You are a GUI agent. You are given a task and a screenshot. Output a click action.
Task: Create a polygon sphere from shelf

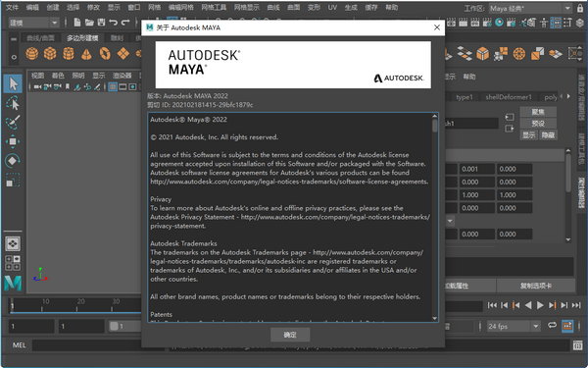tap(32, 53)
